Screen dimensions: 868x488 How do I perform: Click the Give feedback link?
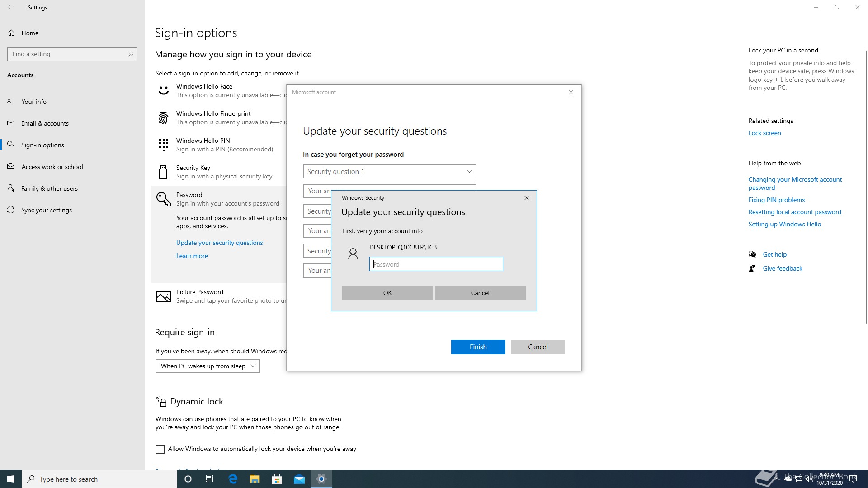pyautogui.click(x=783, y=268)
